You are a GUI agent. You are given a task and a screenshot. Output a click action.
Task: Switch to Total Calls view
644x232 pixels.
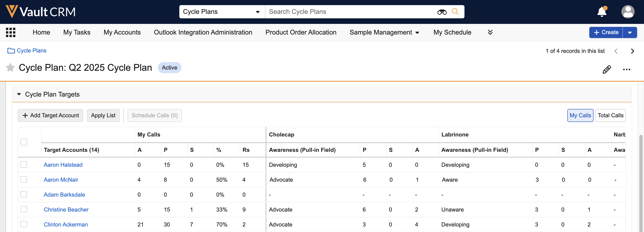click(610, 115)
